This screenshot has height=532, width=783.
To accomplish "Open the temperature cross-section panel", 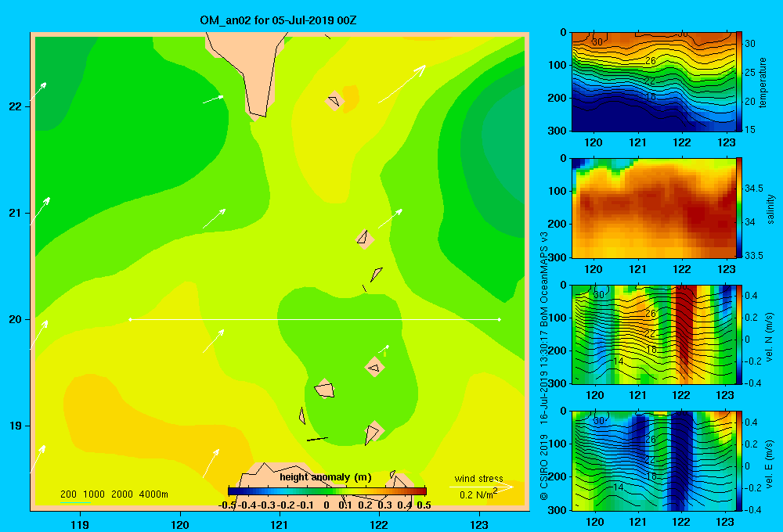I will pyautogui.click(x=654, y=81).
